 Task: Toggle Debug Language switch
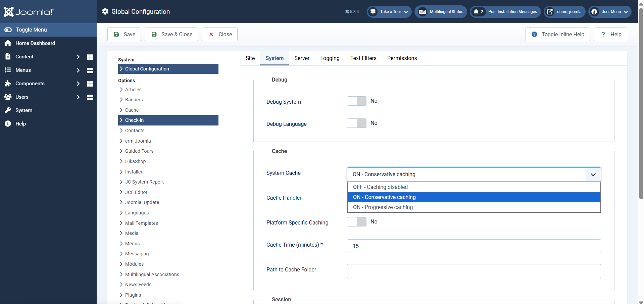356,123
